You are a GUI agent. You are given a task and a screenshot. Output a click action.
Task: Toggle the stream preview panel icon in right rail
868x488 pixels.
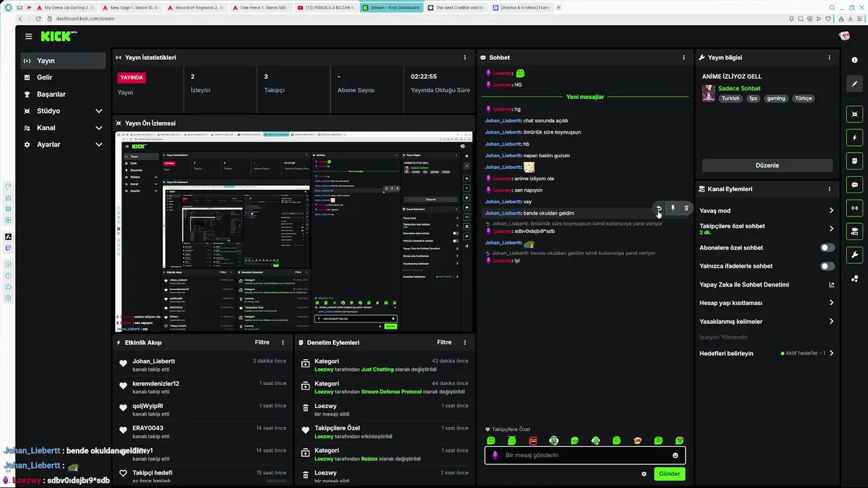coord(854,115)
